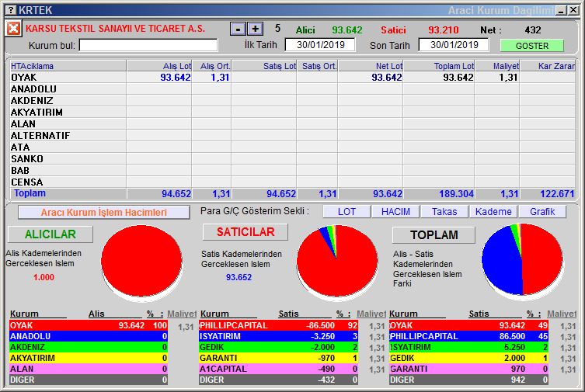Click the Toplam Kar Zarar value 122.671
Viewport: 585px width, 392px height.
(x=557, y=194)
